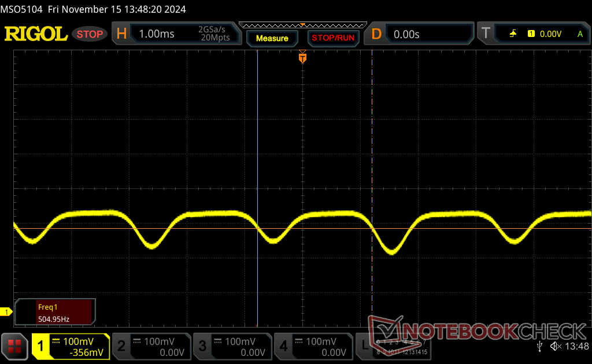
Task: Select the 0.00s delay value
Action: coord(406,34)
